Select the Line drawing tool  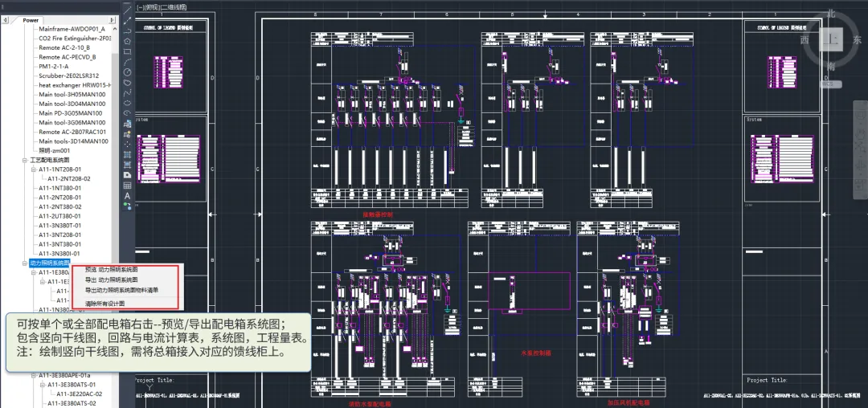[x=127, y=10]
